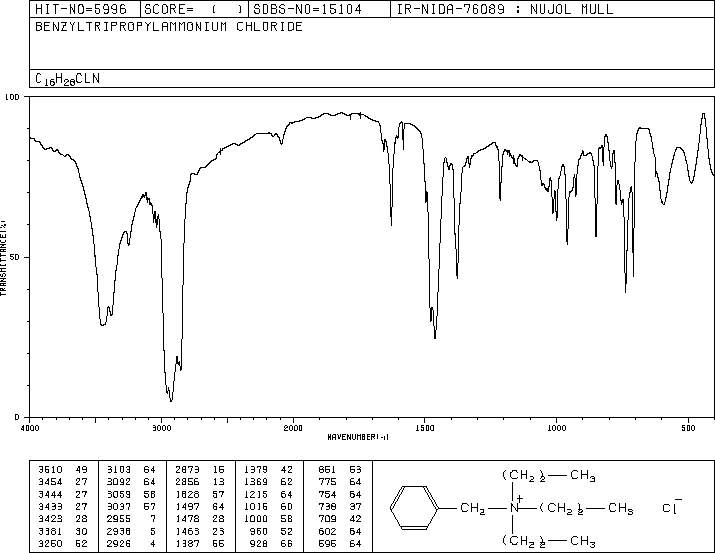The height and width of the screenshot is (553, 715).
Task: Select peak value 3260 in the peak table
Action: (51, 544)
